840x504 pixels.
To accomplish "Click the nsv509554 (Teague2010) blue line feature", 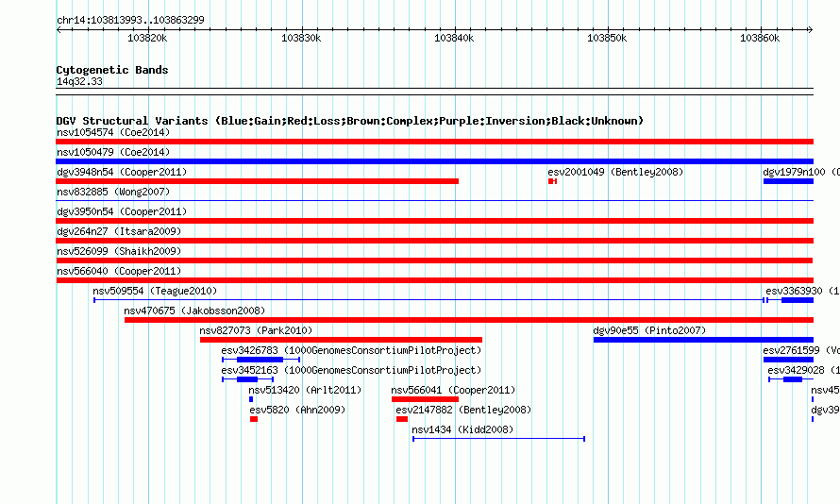I will [429, 300].
